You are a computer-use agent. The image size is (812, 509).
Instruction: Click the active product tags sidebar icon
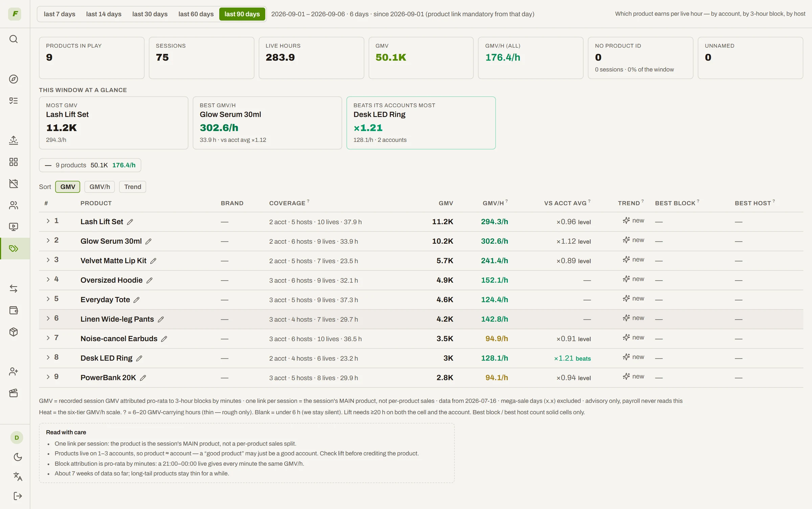pyautogui.click(x=15, y=248)
